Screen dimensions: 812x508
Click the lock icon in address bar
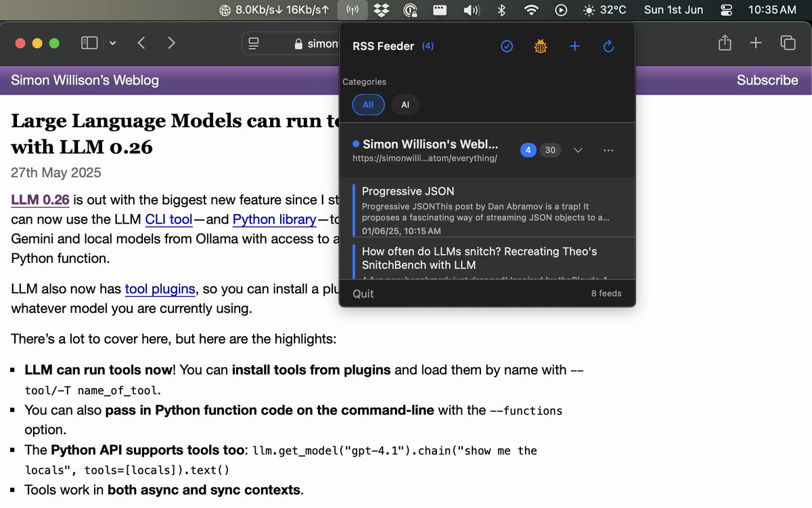click(298, 43)
